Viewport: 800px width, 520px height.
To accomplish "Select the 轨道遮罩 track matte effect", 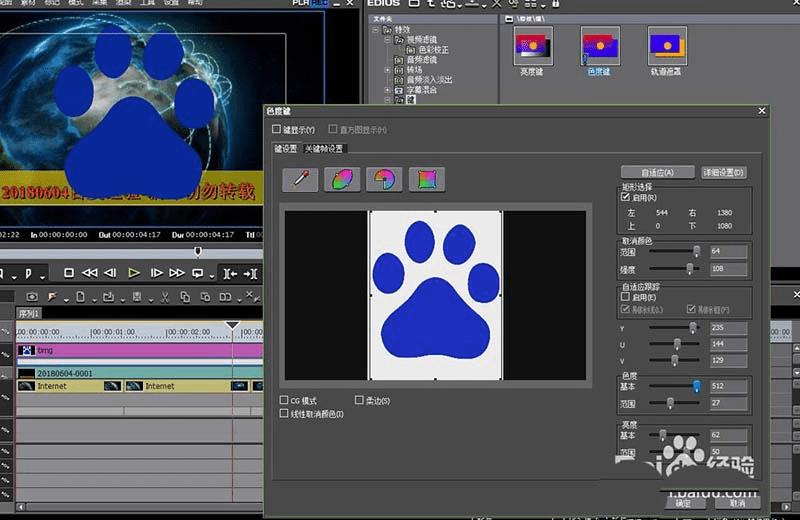I will [667, 47].
